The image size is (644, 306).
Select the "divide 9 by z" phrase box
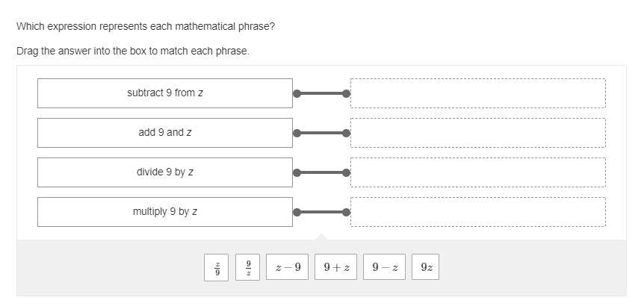(165, 172)
